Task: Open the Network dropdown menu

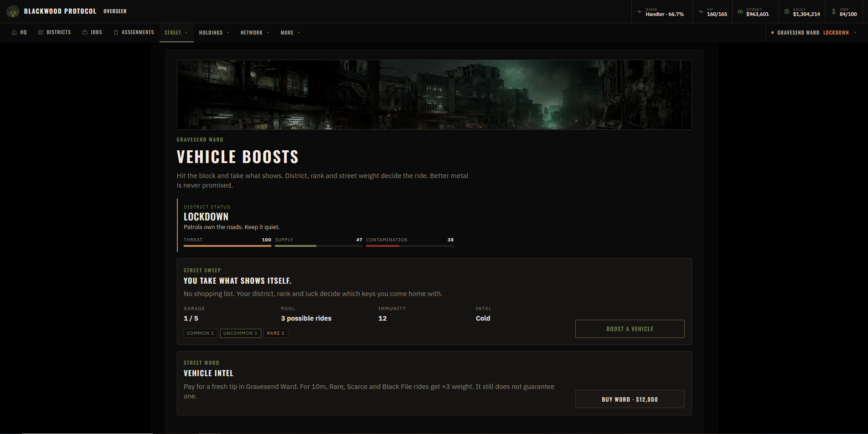Action: pos(255,33)
